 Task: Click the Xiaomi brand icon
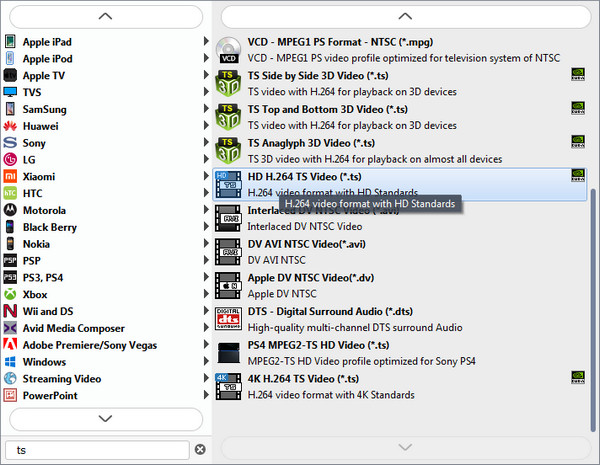coord(10,176)
